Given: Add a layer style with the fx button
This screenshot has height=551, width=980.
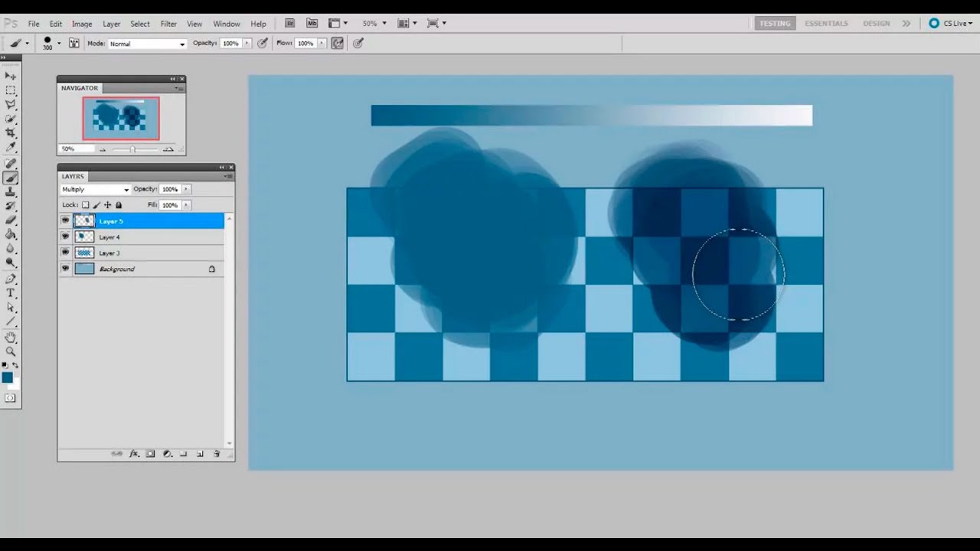Looking at the screenshot, I should click(x=134, y=454).
